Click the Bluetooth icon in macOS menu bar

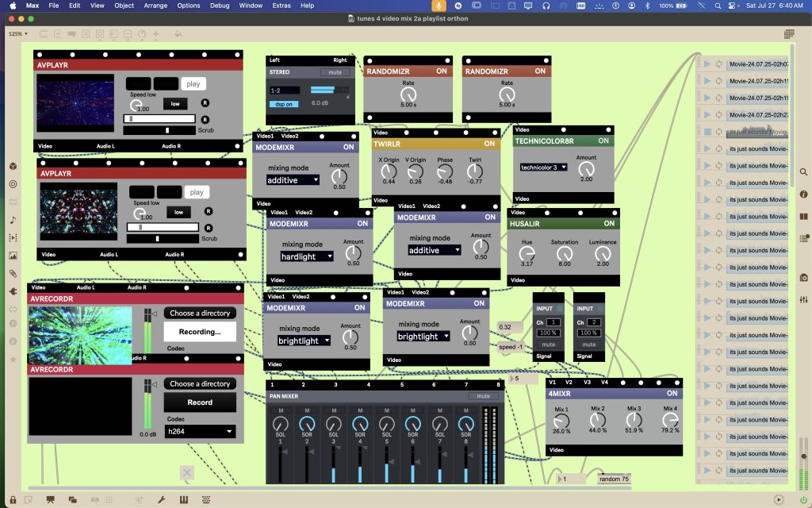click(647, 6)
